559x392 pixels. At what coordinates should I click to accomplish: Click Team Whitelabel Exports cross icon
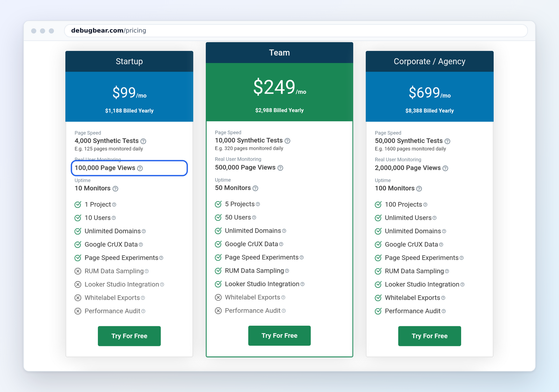[218, 298]
